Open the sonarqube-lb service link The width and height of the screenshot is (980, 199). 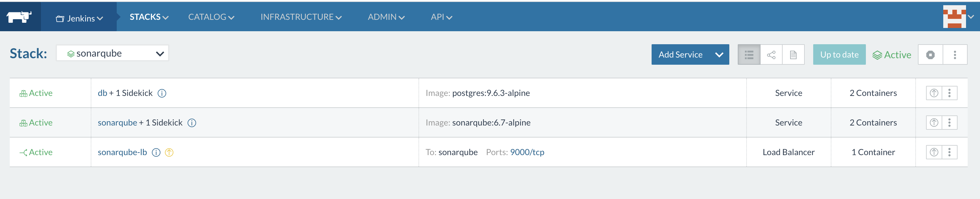pos(122,152)
